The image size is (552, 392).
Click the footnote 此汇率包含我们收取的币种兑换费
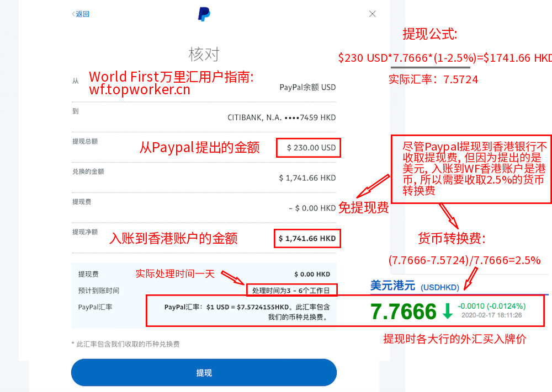[x=126, y=344]
